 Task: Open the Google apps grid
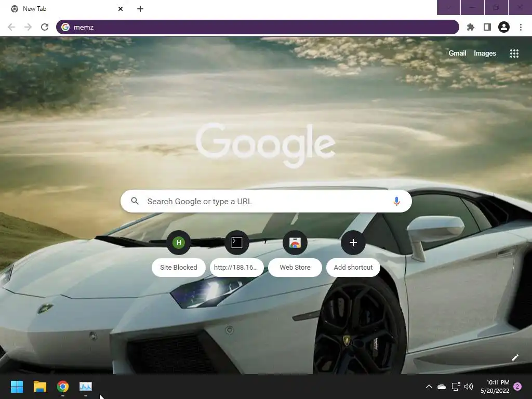[514, 54]
